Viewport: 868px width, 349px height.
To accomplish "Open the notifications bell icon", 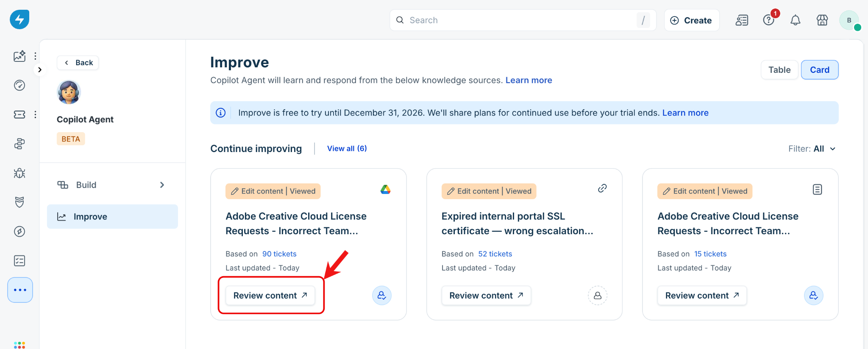I will click(795, 20).
